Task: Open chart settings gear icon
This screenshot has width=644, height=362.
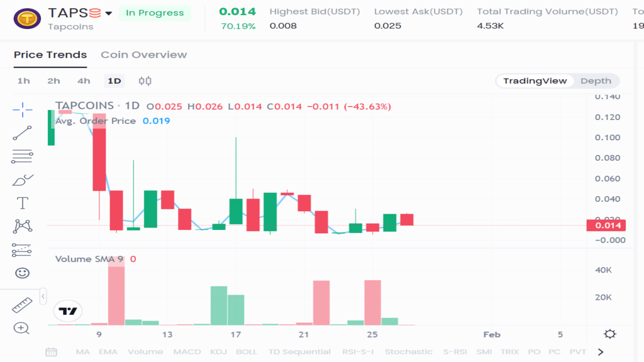Action: pos(610,334)
